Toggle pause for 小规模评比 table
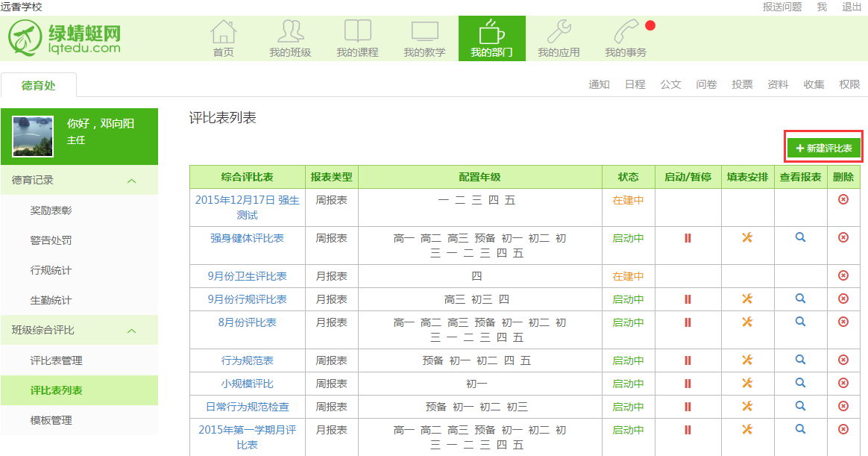This screenshot has width=868, height=456. click(x=688, y=384)
